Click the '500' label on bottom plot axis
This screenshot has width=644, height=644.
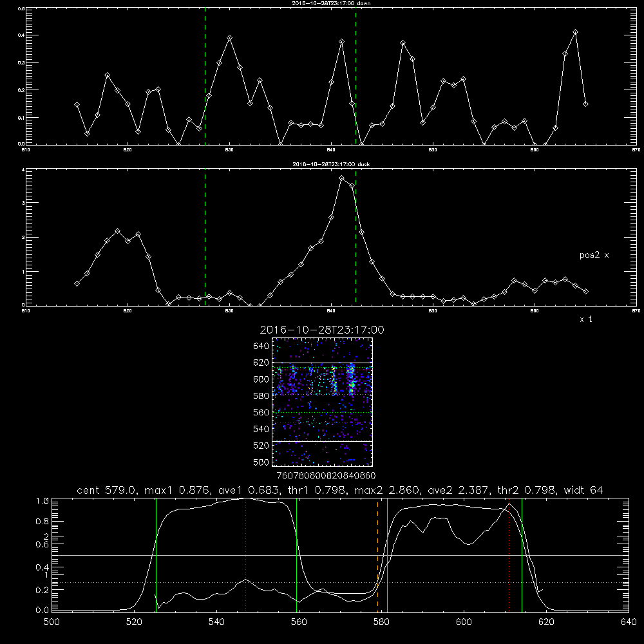52,622
